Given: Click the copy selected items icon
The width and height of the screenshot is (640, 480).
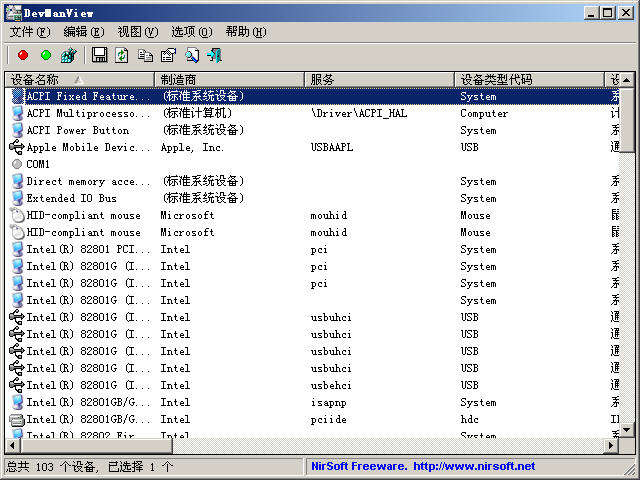Looking at the screenshot, I should pos(145,56).
